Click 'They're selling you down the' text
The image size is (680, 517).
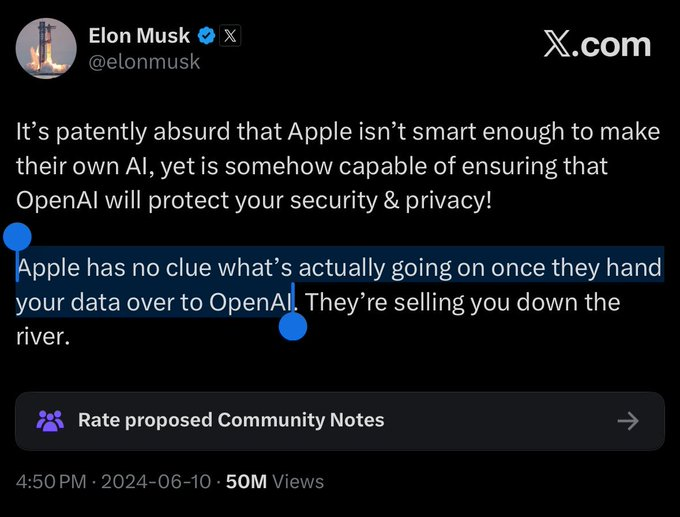[463, 302]
